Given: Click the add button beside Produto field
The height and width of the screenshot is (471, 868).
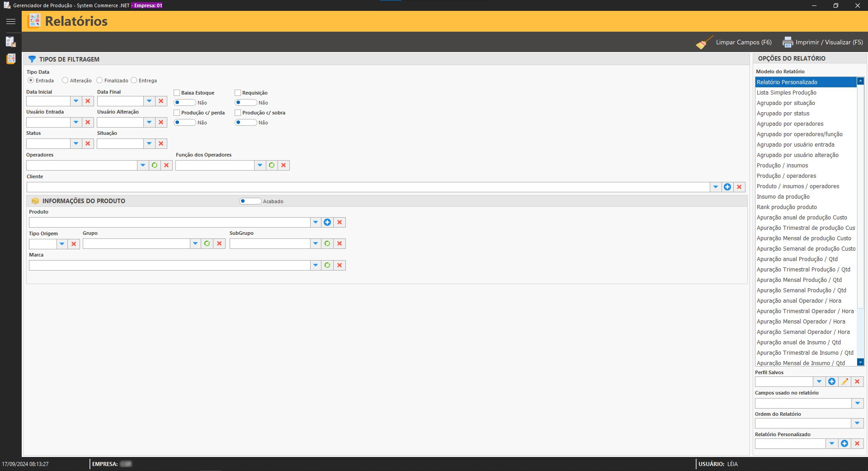Looking at the screenshot, I should click(327, 222).
